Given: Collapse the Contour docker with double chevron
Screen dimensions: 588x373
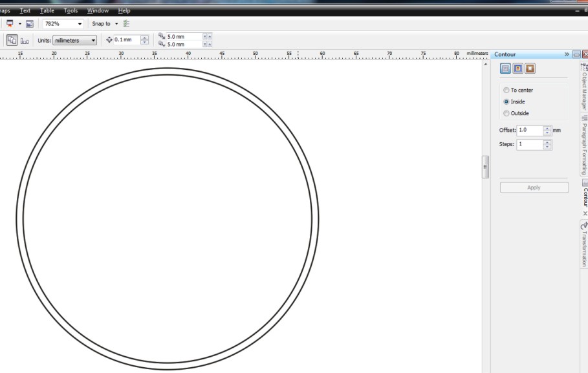Looking at the screenshot, I should click(x=567, y=54).
